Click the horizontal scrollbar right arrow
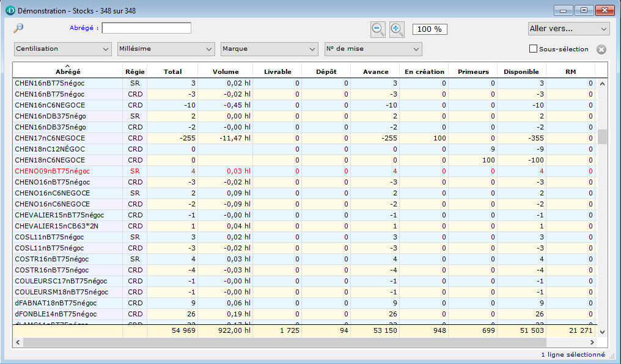 point(592,342)
